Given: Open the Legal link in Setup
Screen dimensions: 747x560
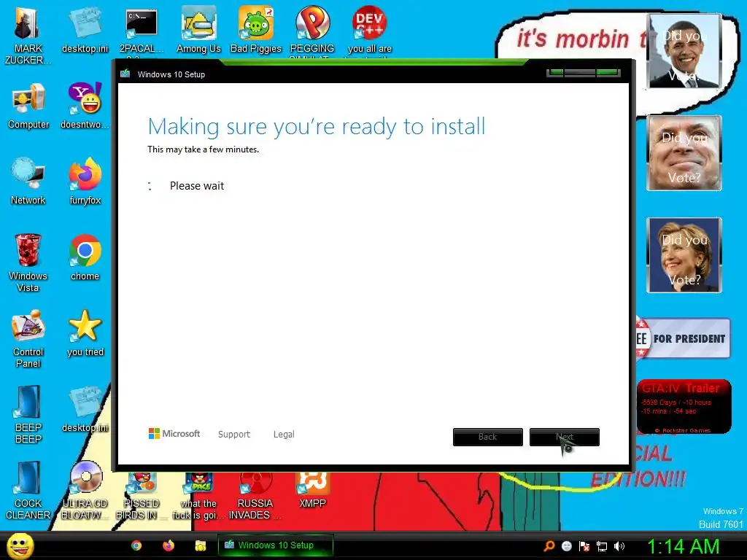Looking at the screenshot, I should coord(284,435).
